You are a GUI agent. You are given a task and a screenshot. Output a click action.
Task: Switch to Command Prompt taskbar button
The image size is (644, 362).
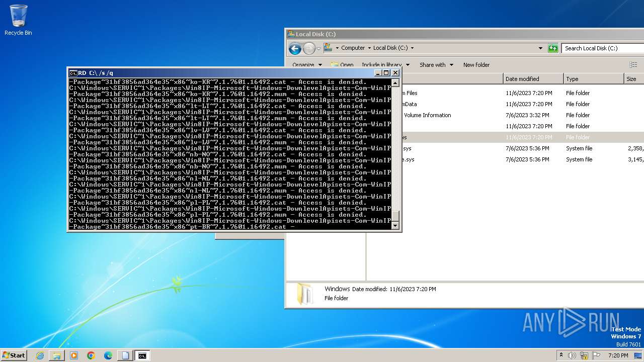[x=142, y=355]
